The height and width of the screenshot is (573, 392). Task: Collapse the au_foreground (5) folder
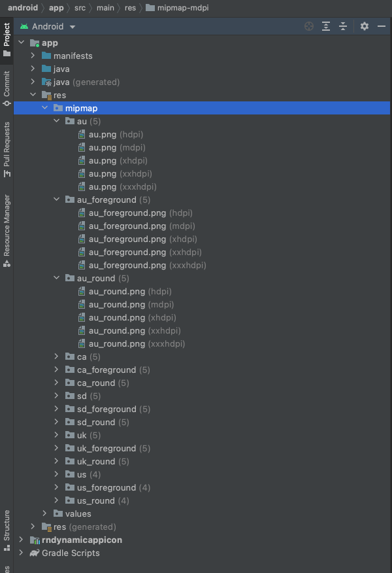(57, 200)
